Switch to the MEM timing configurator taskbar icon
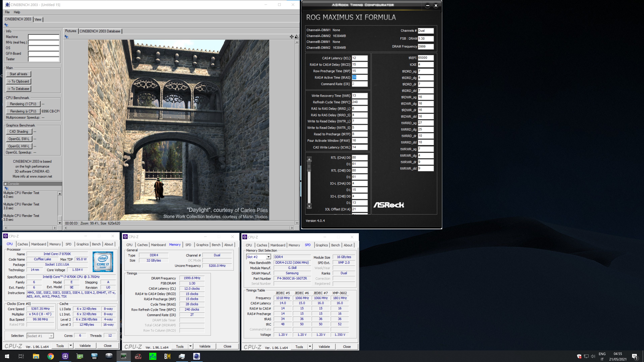This screenshot has height=362, width=644. coord(123,356)
